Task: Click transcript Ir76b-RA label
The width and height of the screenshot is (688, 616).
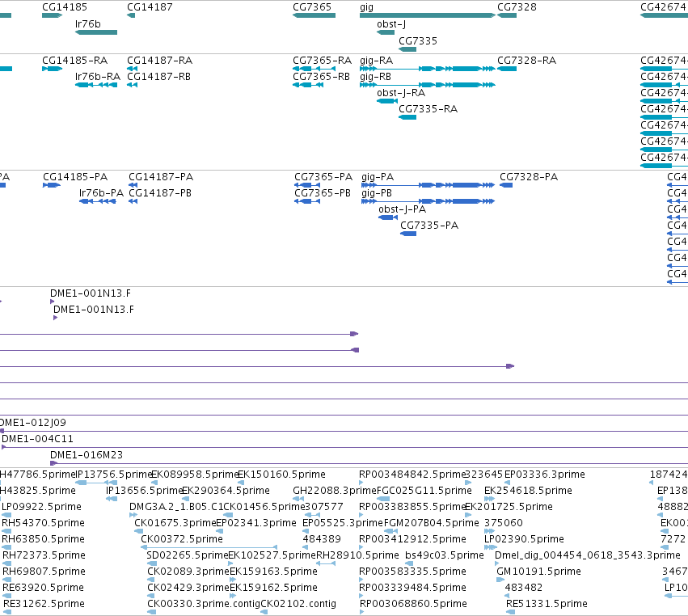Action: [97, 76]
